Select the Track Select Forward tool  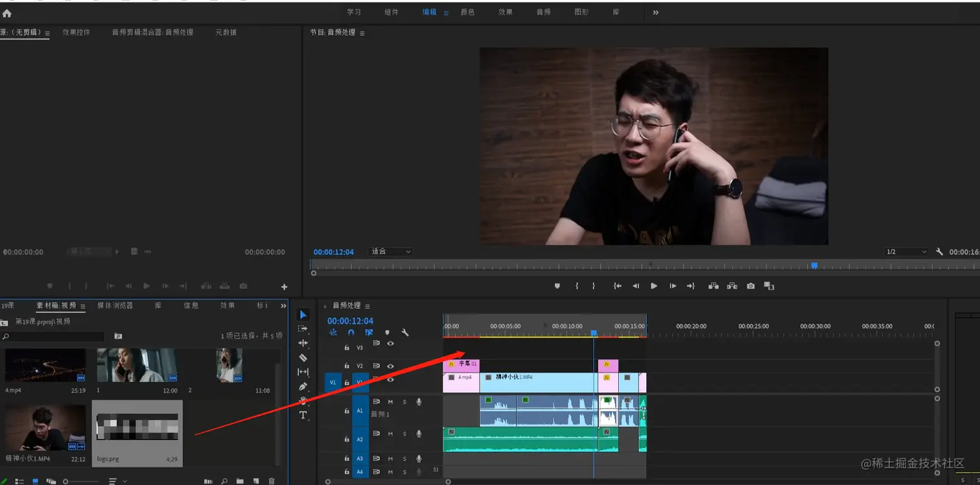pos(303,329)
